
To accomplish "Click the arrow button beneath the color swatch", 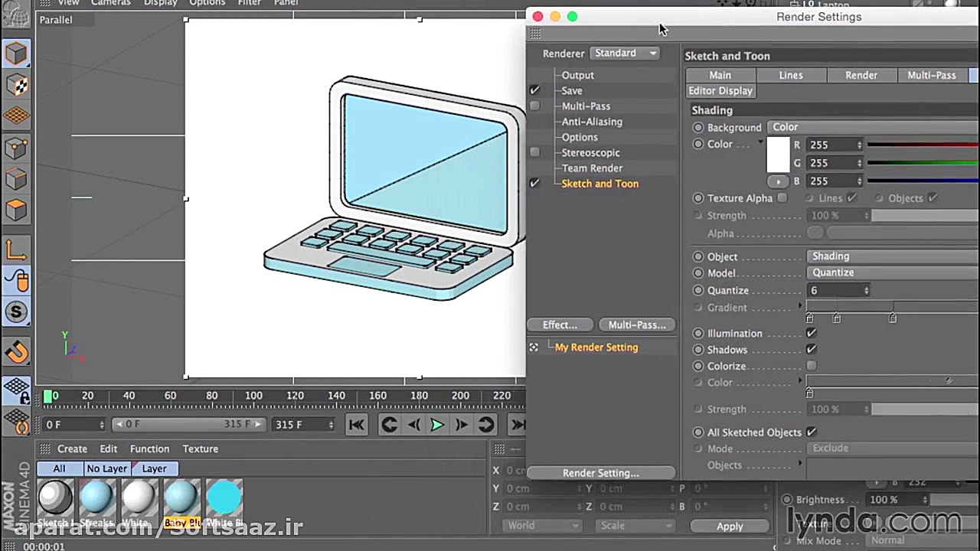I will coord(778,181).
